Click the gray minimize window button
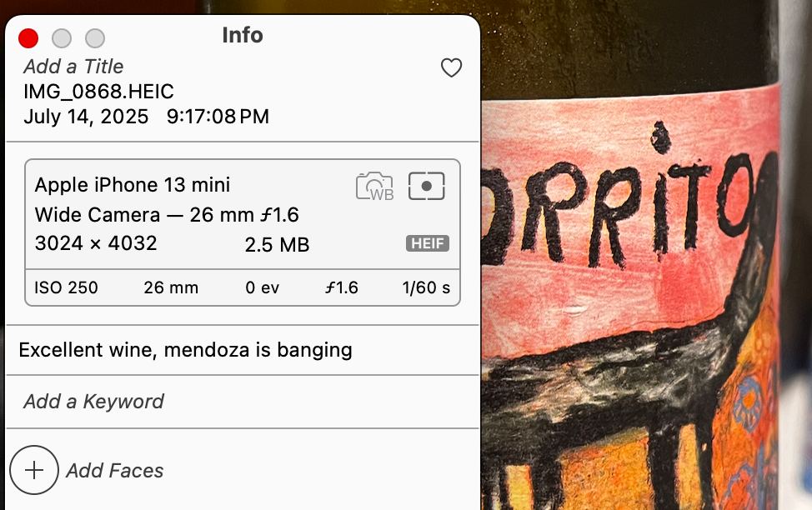The width and height of the screenshot is (812, 510). click(x=62, y=38)
